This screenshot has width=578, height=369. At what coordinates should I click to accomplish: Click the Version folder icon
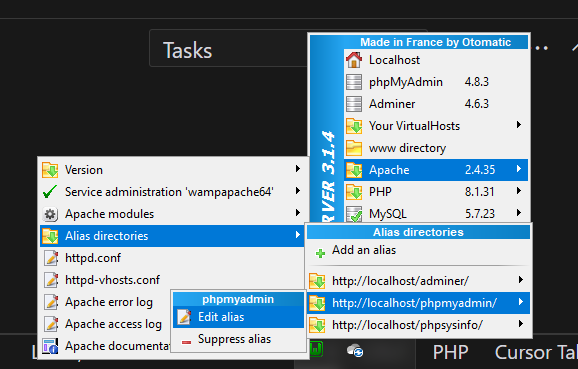[x=50, y=170]
